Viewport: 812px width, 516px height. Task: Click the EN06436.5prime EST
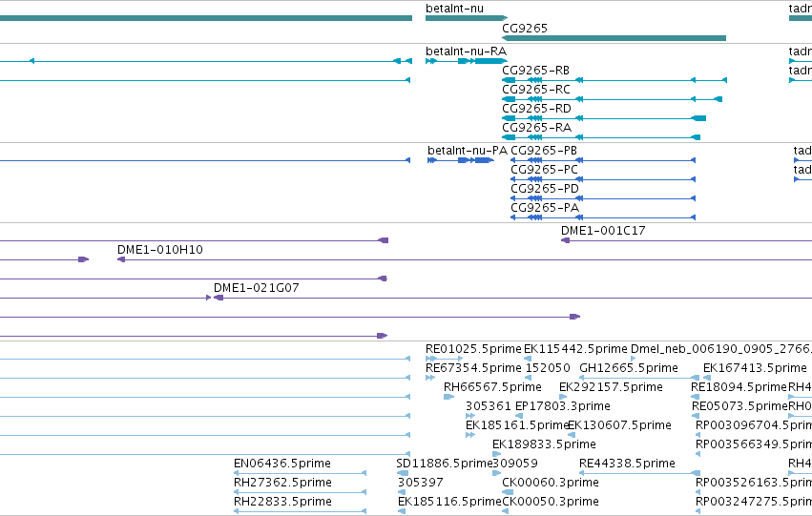(x=282, y=464)
